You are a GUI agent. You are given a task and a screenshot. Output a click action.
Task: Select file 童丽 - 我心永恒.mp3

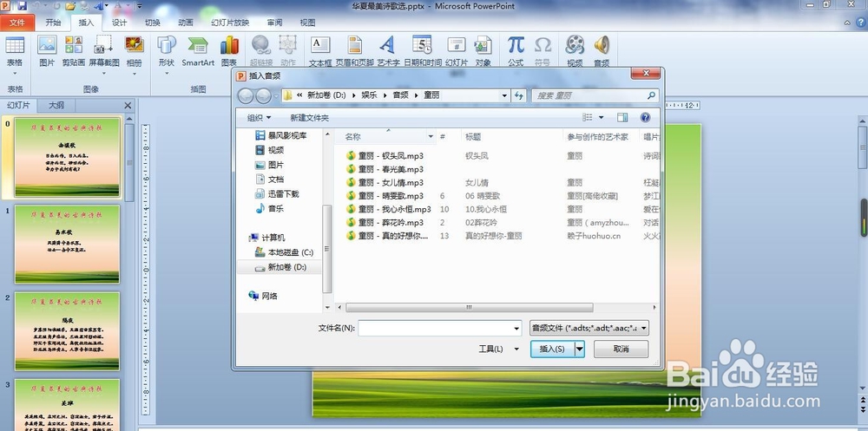391,209
